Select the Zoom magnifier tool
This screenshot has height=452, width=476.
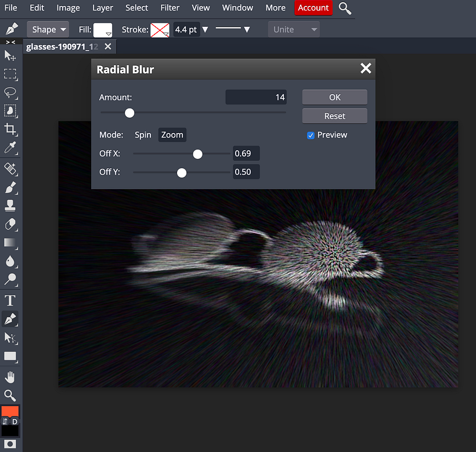click(x=10, y=396)
